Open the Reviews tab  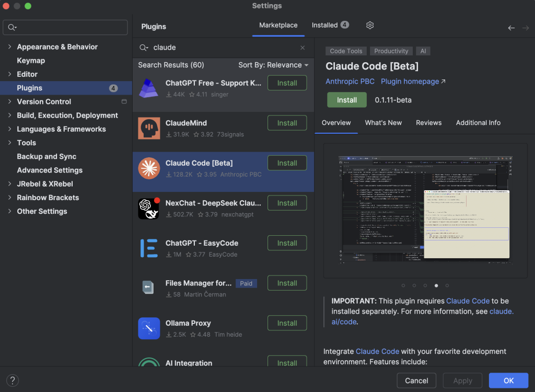[428, 123]
